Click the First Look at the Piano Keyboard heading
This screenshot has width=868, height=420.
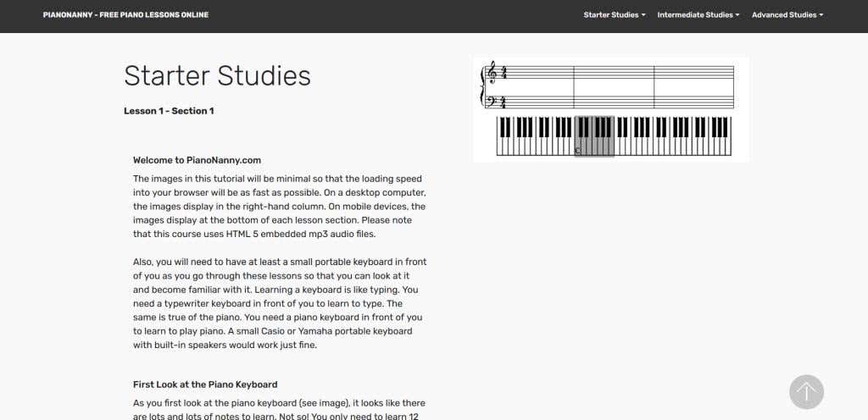coord(205,384)
